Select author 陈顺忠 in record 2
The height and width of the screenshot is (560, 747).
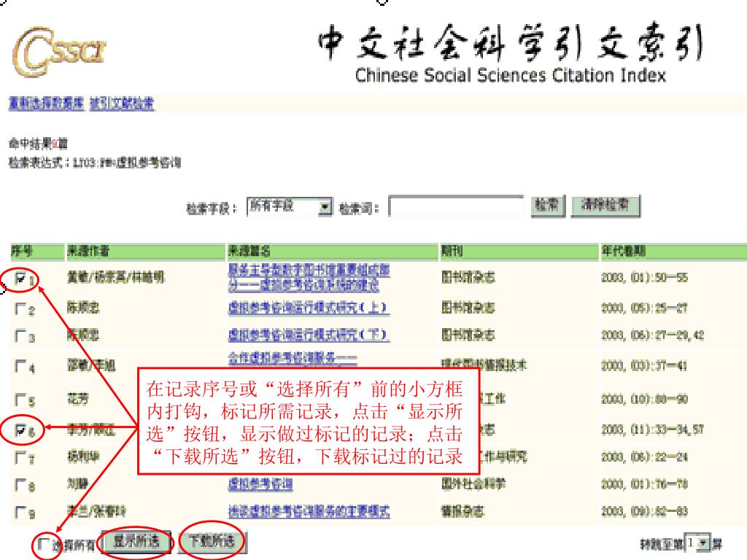(x=83, y=308)
